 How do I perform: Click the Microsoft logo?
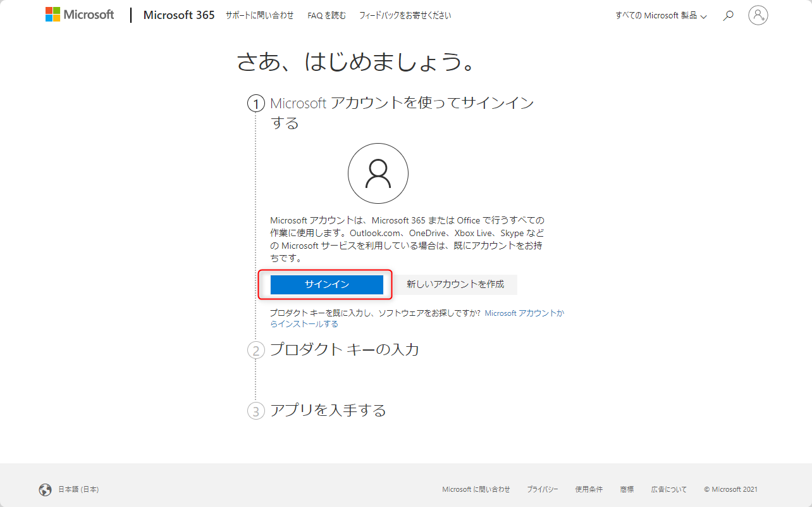pos(80,15)
